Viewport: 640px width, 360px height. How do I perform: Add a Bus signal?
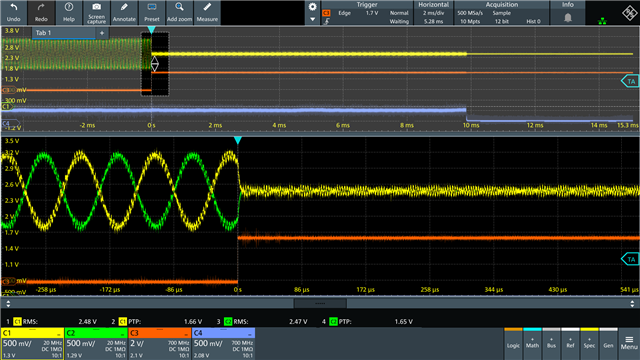pos(551,344)
